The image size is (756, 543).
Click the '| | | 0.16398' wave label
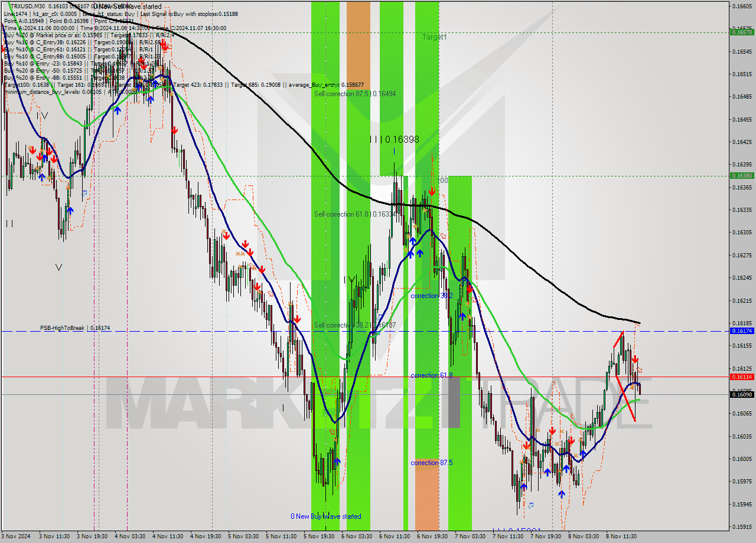click(394, 140)
